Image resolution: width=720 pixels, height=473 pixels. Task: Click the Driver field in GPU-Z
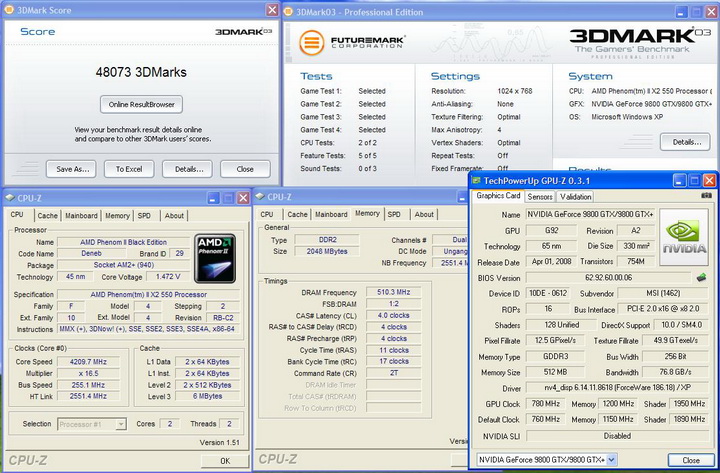coord(617,388)
